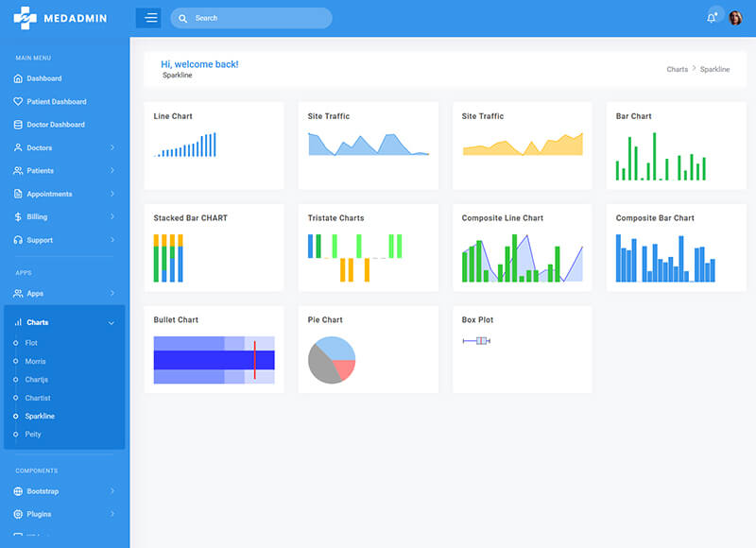
Task: Click the Billing dollar sign icon
Action: [18, 216]
